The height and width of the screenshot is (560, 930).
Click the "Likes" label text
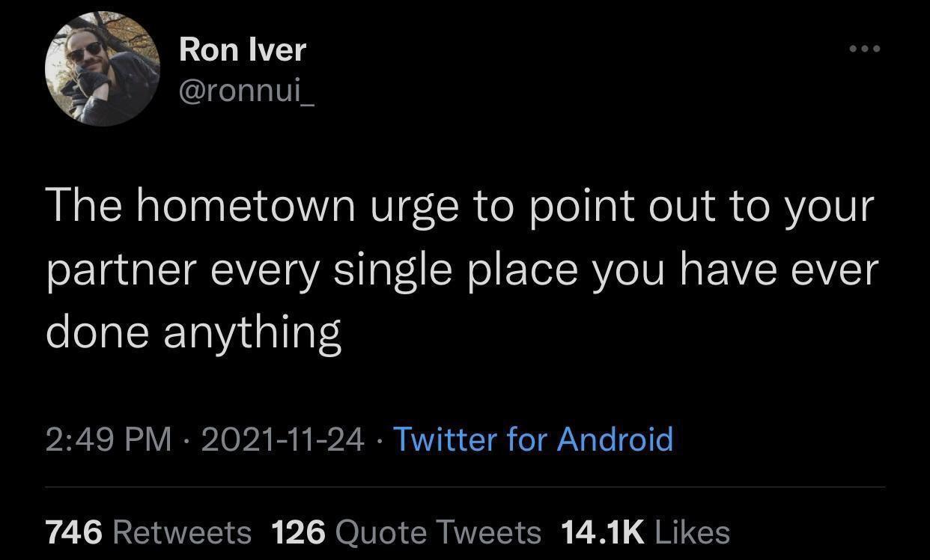[x=692, y=532]
